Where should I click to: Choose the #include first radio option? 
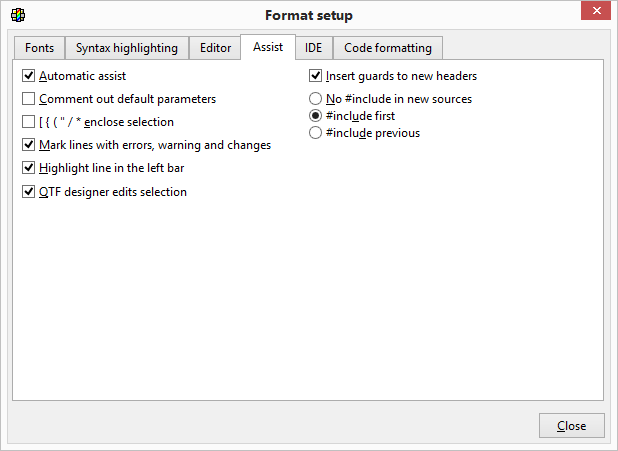click(316, 116)
